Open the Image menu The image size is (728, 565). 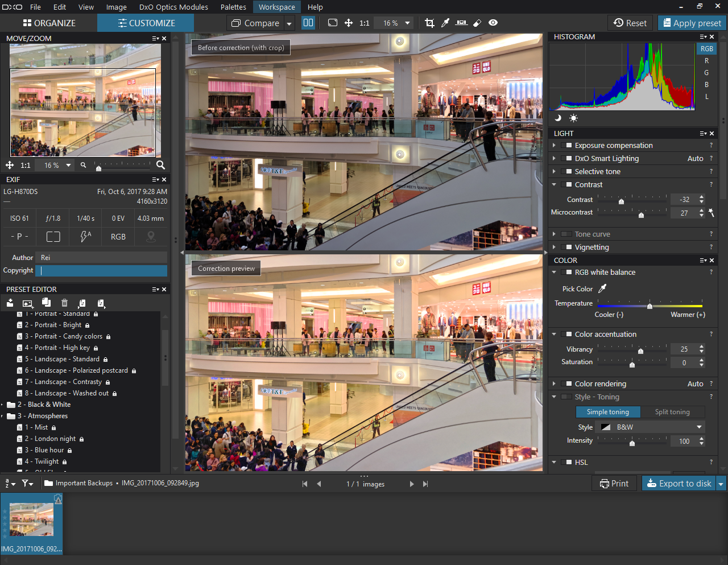(117, 7)
